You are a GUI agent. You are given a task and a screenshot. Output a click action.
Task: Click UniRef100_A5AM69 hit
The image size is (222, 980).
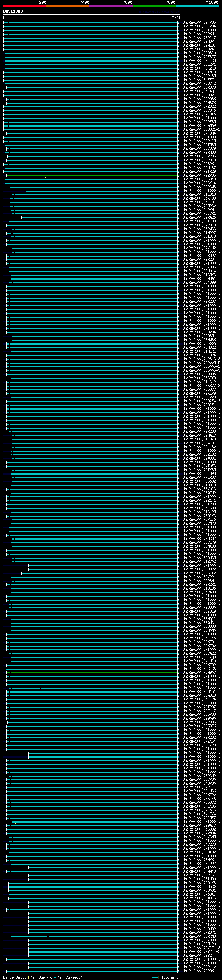tap(199, 125)
